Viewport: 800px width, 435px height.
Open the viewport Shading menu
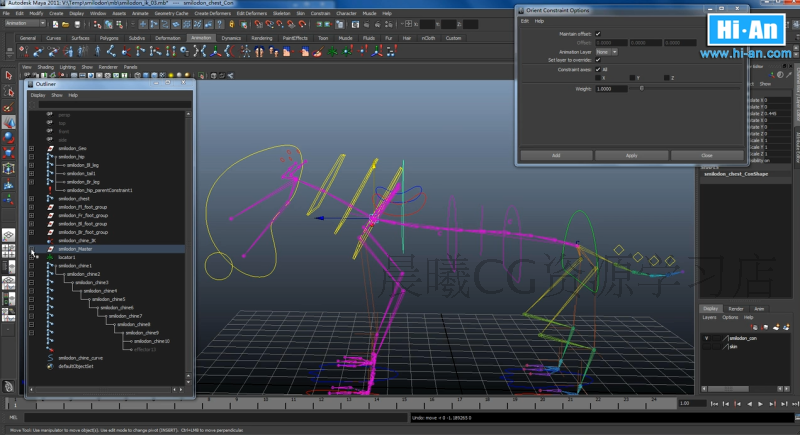pos(45,67)
